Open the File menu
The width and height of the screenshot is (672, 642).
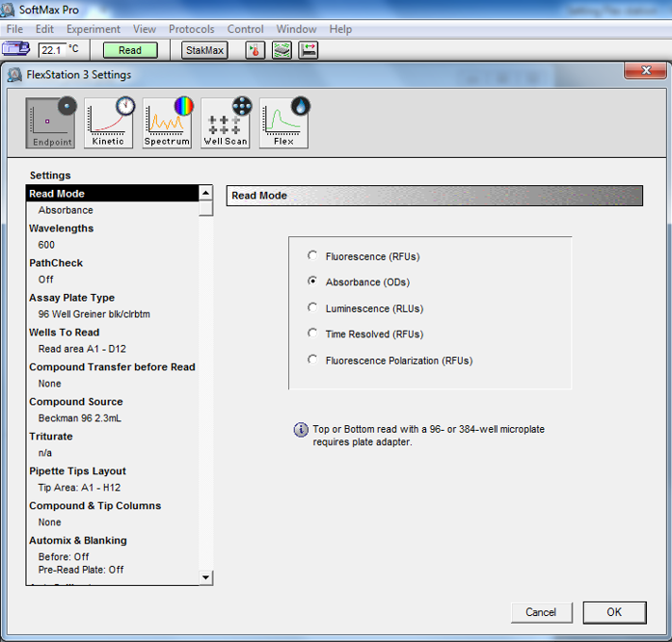click(14, 29)
